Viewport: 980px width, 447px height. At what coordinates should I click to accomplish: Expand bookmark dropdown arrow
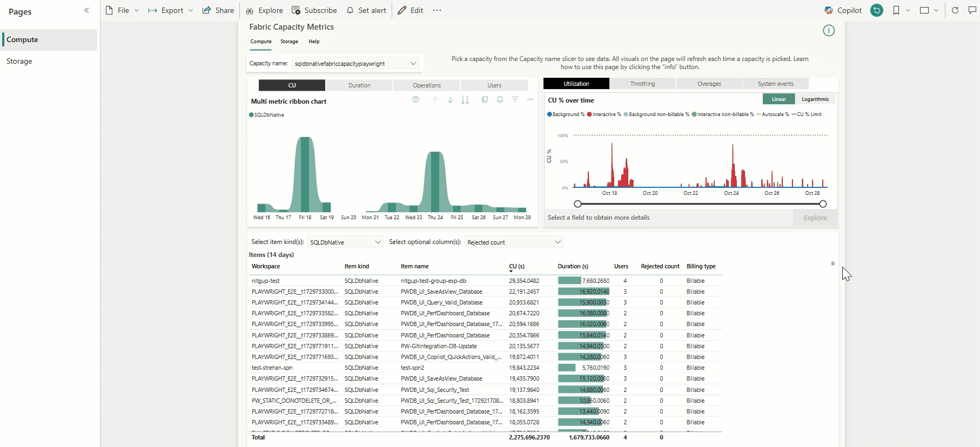[x=908, y=10]
